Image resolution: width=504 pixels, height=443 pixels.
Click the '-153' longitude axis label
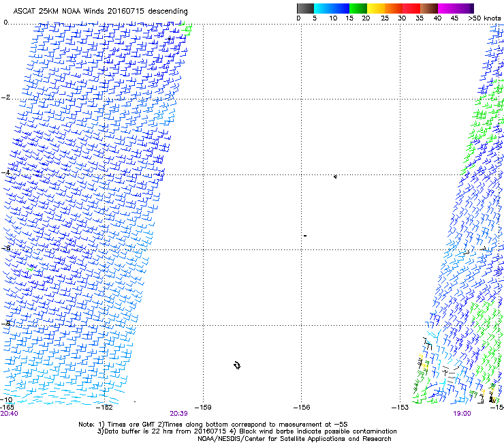400,408
